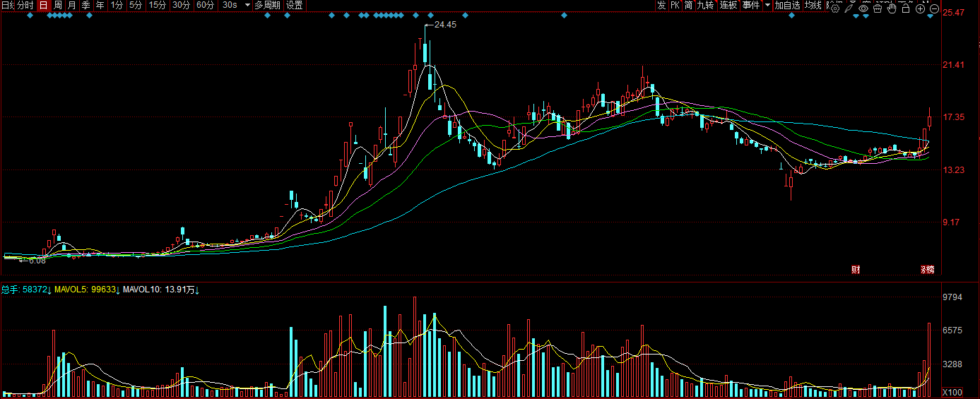
Task: Expand the dropdown arrow next to 事件
Action: click(x=768, y=5)
